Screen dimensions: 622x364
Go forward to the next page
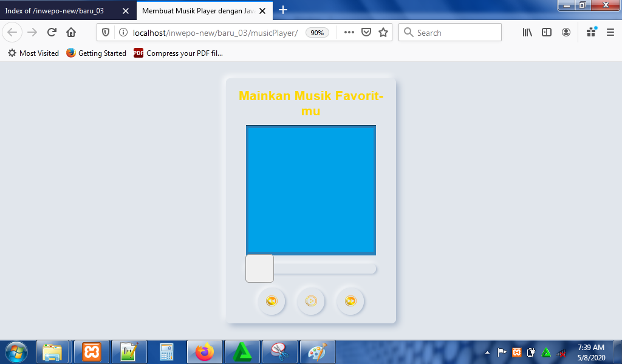[32, 33]
